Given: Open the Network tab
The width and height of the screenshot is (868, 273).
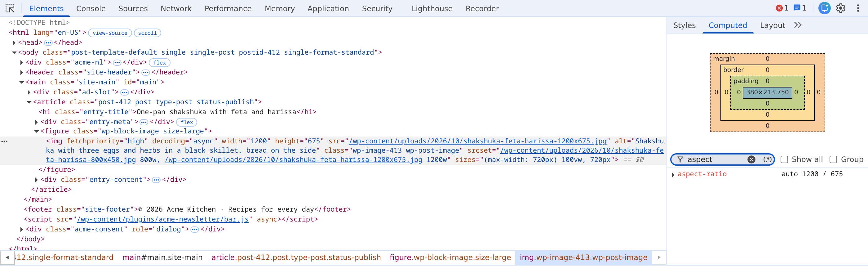Looking at the screenshot, I should tap(176, 8).
